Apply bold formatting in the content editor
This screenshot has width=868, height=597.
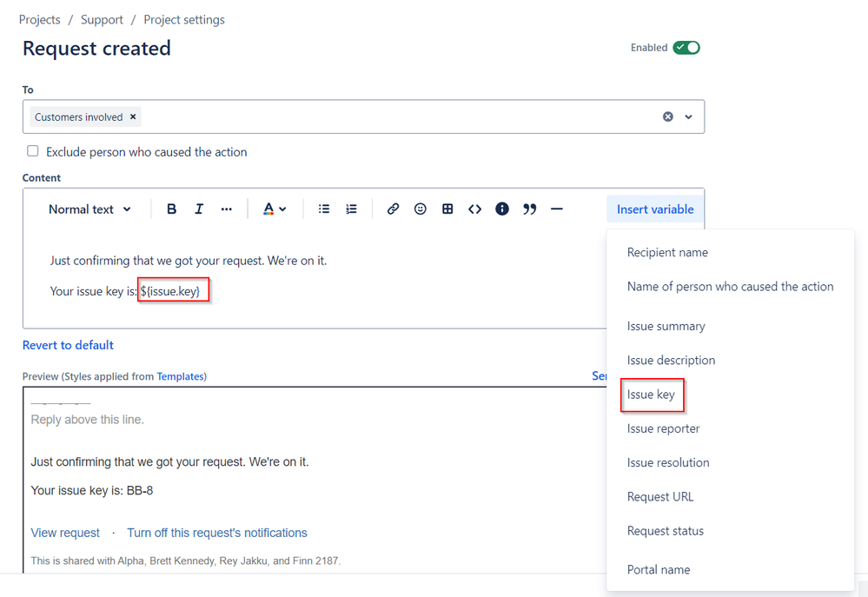(x=171, y=209)
